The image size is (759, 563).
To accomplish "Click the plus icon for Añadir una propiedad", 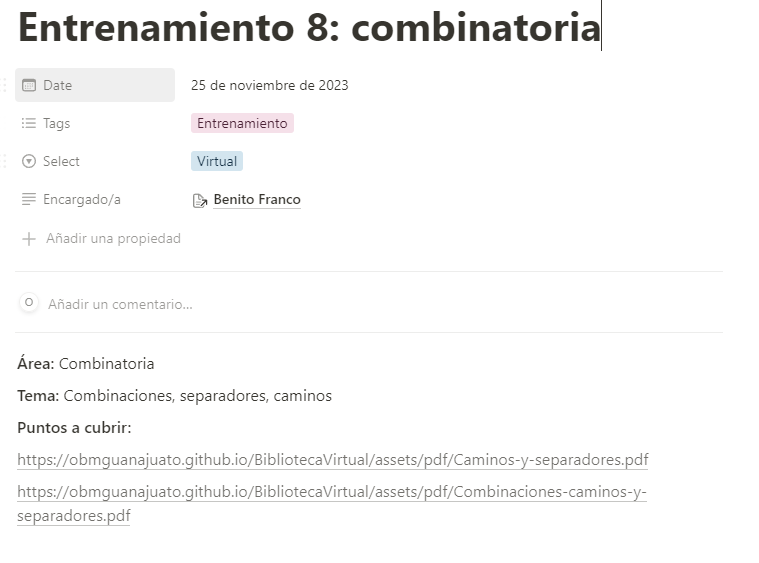I will pyautogui.click(x=29, y=239).
